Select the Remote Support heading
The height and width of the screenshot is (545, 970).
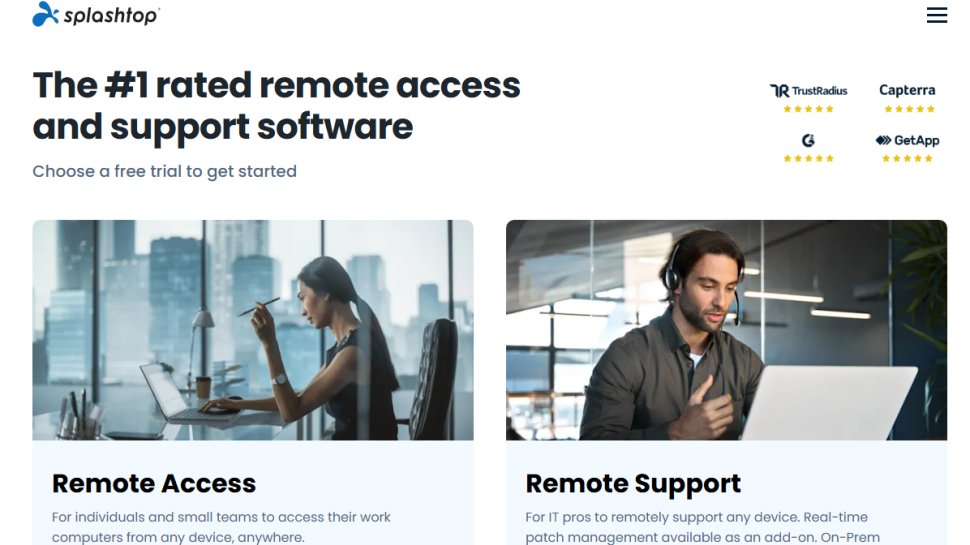[633, 484]
